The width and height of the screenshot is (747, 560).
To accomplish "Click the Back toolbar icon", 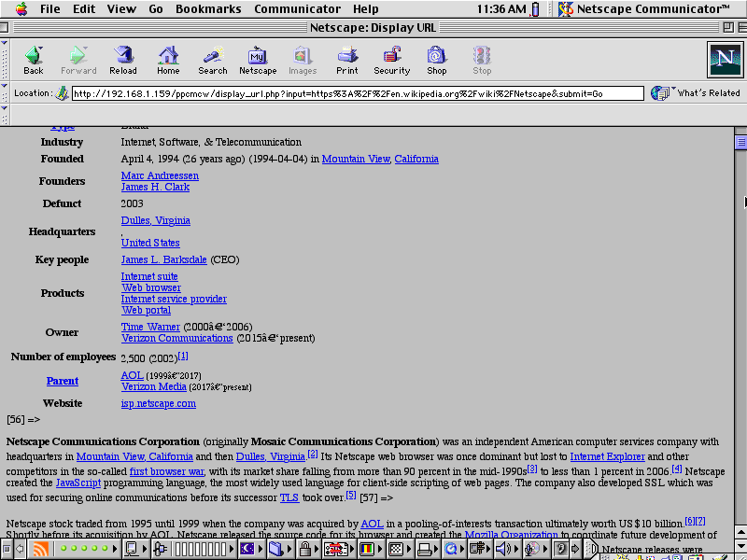I will click(34, 55).
